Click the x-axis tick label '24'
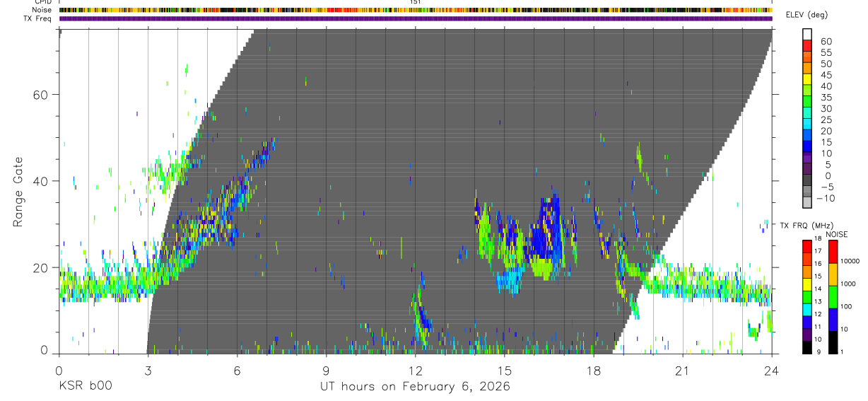 click(772, 371)
